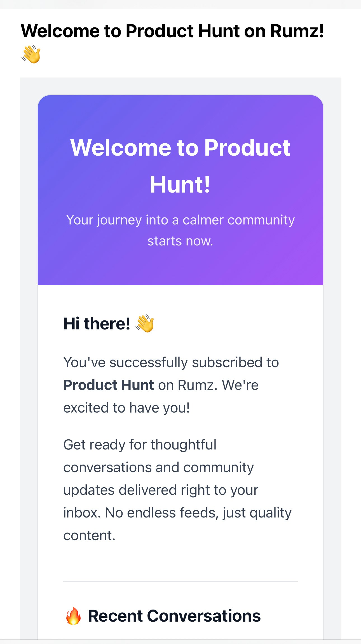Click the Get ready for thoughtful paragraph
361x644 pixels.
point(177,490)
